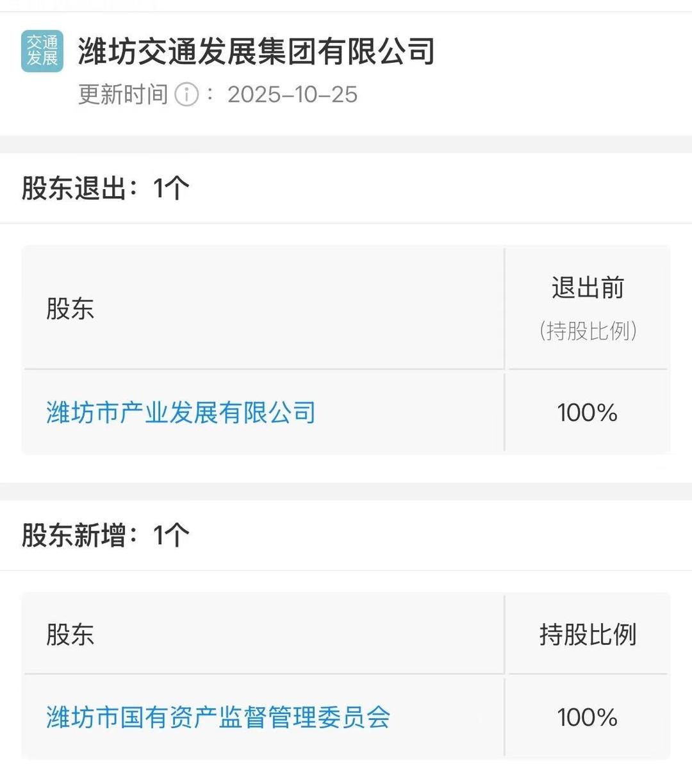Select the update date 2025-10-25
This screenshot has width=692, height=784.
(292, 94)
